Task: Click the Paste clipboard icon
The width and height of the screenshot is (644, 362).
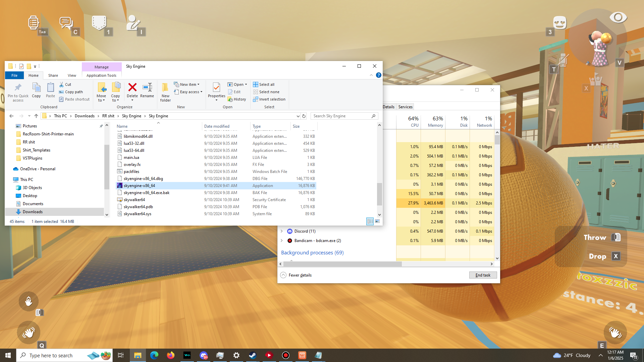Action: pos(50,88)
